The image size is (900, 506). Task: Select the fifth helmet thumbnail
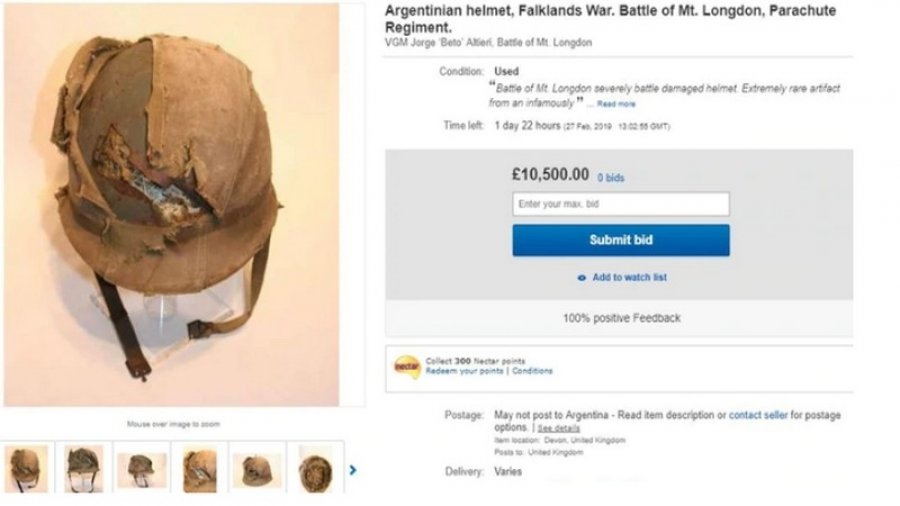coord(257,468)
